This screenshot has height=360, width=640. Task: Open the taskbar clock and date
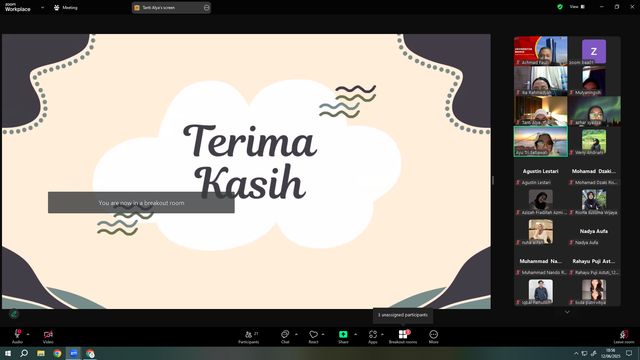611,353
